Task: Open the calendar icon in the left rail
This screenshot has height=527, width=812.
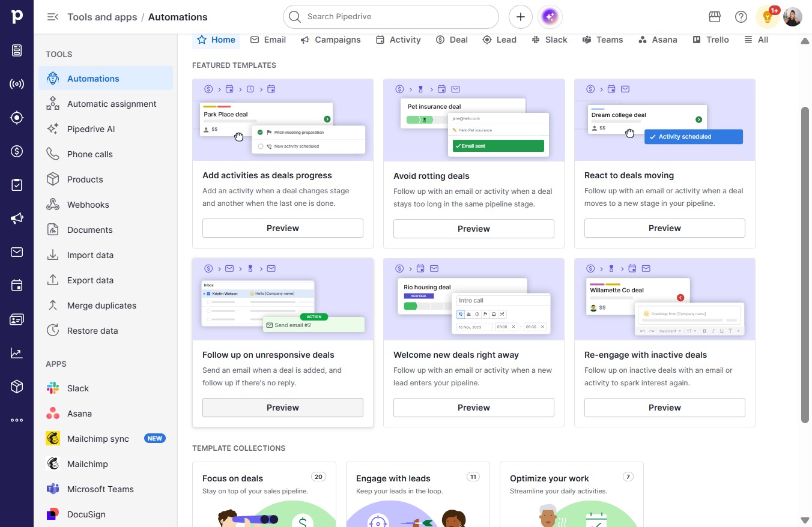Action: 17,286
